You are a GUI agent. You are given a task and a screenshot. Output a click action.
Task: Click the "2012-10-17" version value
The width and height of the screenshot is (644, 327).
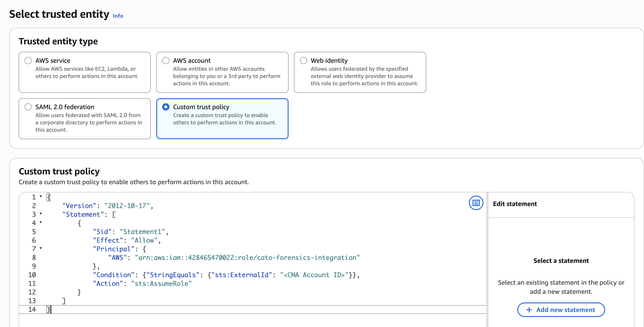pos(127,206)
